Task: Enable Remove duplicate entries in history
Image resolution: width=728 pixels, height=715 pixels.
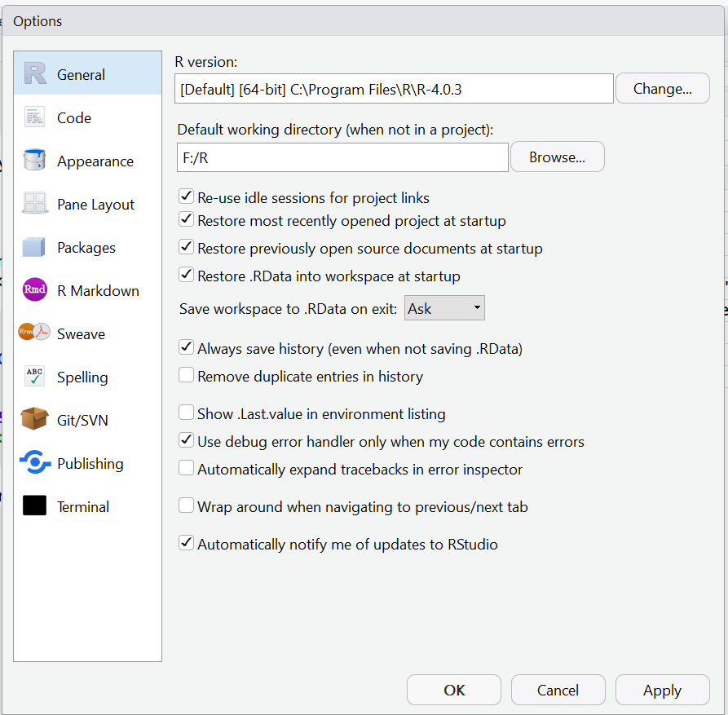Action: pos(186,375)
